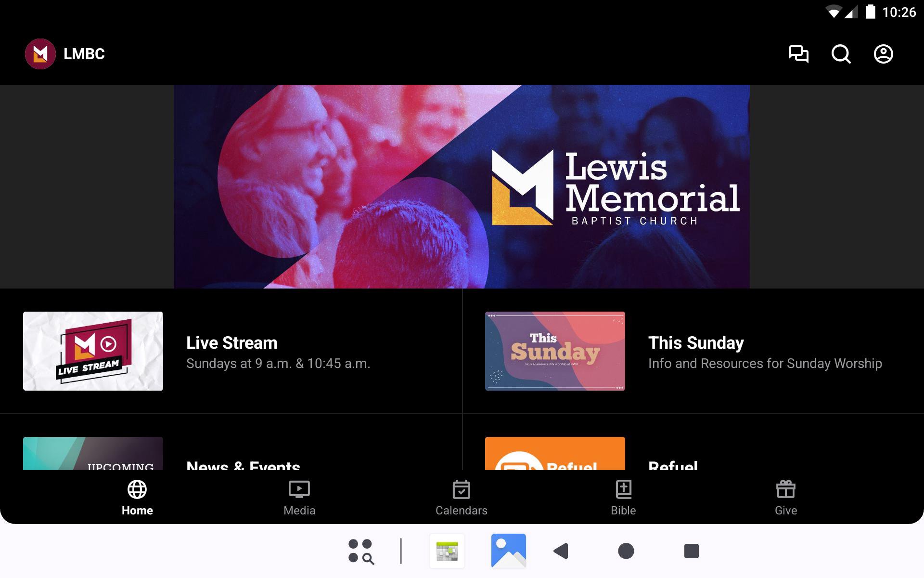Open the user profile account icon
Viewport: 924px width, 578px height.
883,54
